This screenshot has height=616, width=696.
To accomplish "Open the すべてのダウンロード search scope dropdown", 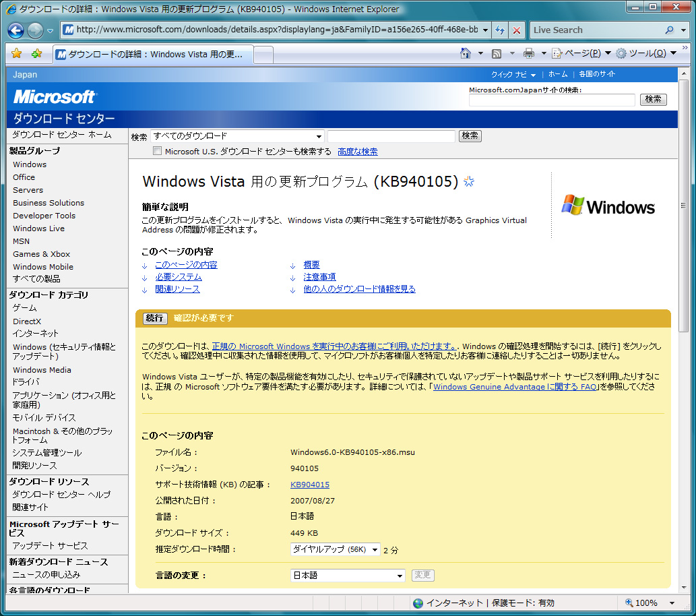I will (237, 136).
